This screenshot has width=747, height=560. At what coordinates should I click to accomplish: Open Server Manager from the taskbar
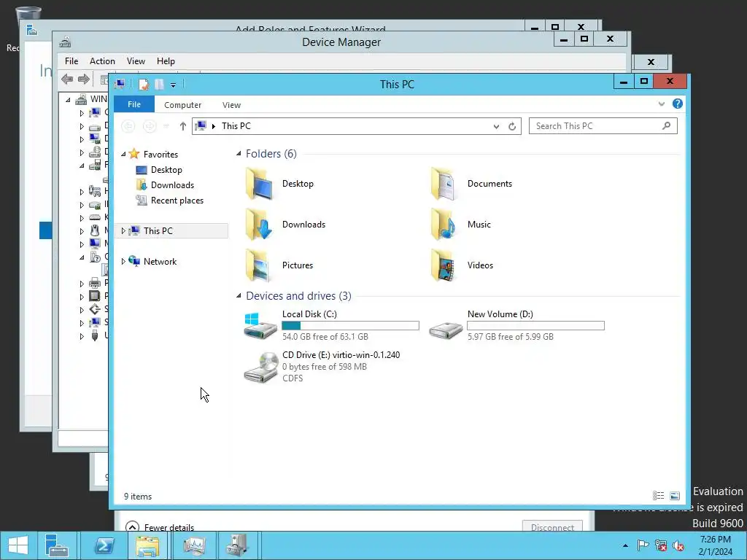point(57,545)
